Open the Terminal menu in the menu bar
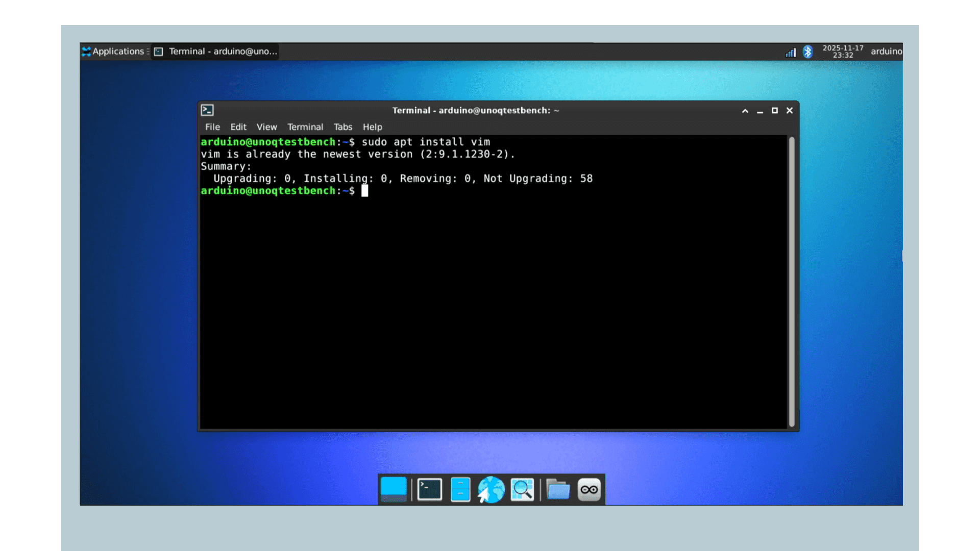Viewport: 980px width, 551px height. point(305,127)
